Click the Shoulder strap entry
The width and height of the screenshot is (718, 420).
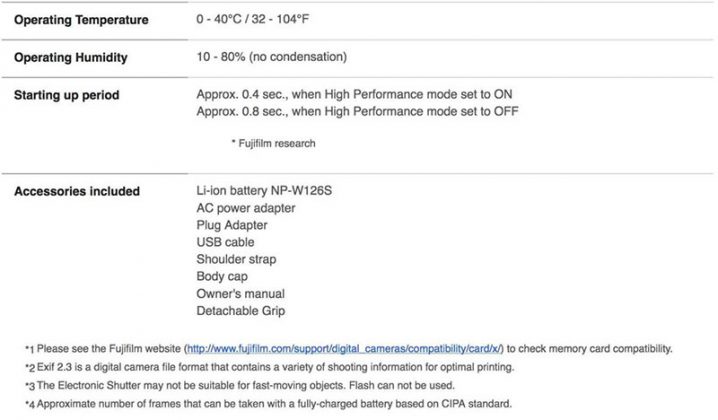point(238,259)
